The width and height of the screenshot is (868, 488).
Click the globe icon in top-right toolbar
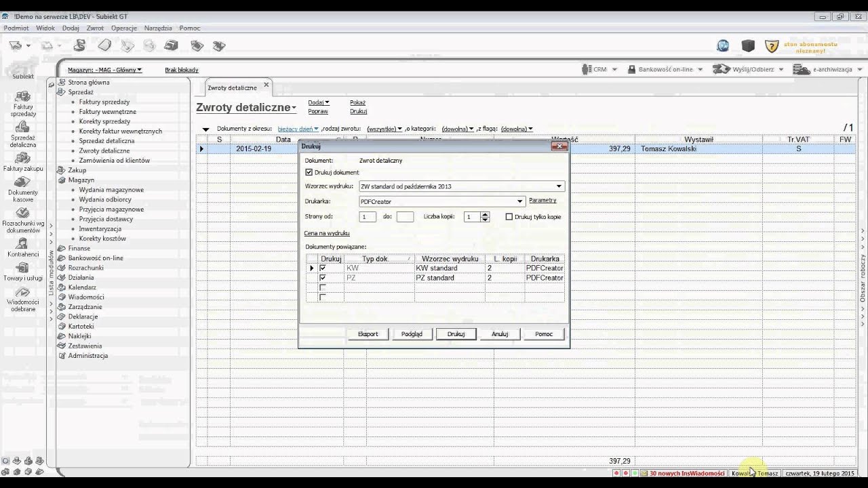click(x=723, y=45)
